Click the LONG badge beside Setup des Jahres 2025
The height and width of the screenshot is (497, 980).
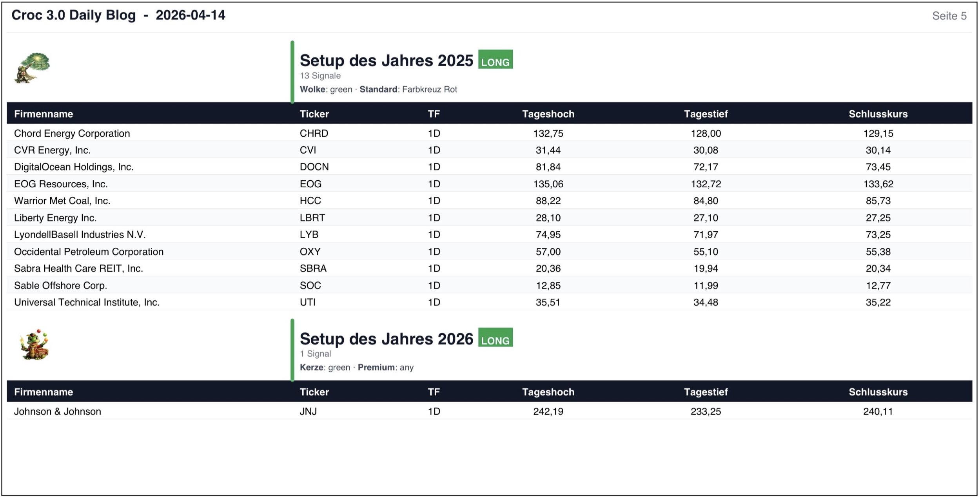(x=495, y=60)
